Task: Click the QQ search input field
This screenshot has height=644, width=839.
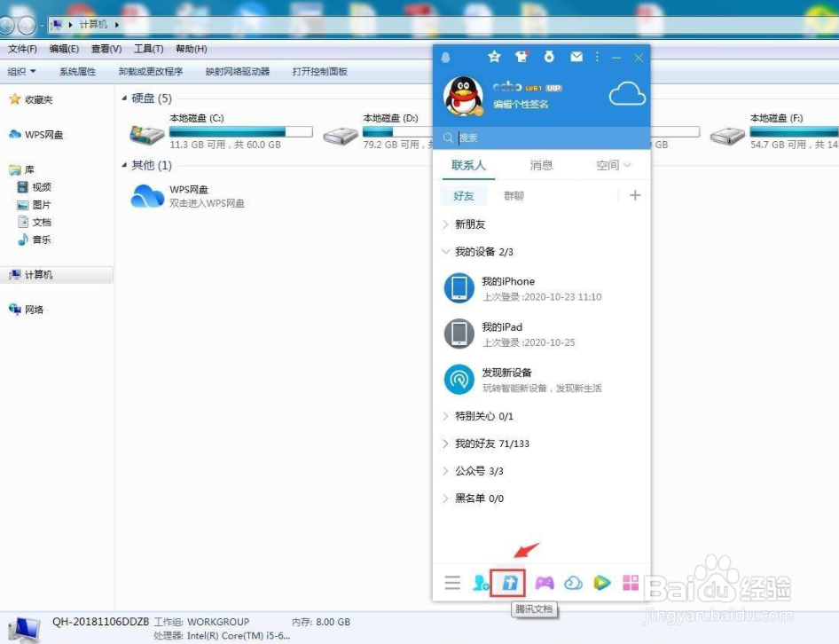Action: [x=542, y=138]
